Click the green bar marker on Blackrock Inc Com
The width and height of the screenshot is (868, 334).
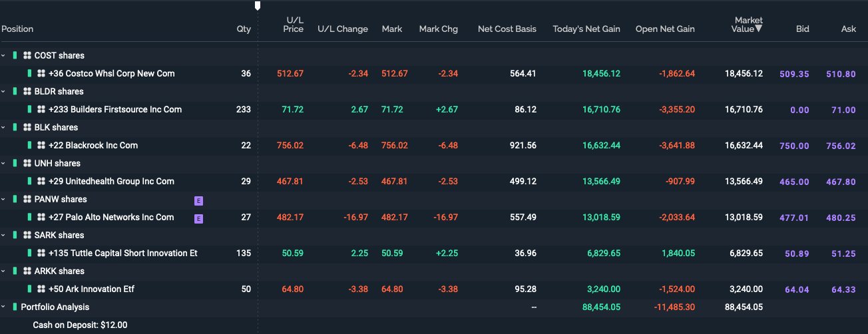[29, 145]
